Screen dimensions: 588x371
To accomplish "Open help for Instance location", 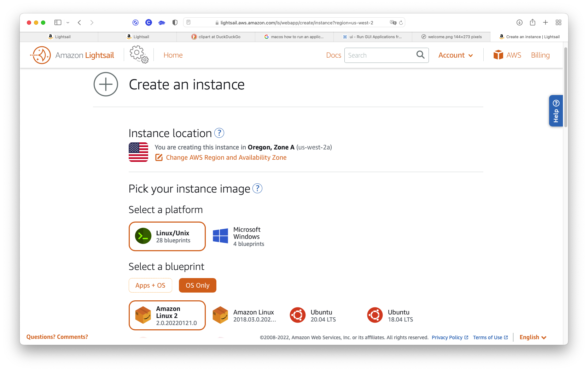I will point(219,133).
